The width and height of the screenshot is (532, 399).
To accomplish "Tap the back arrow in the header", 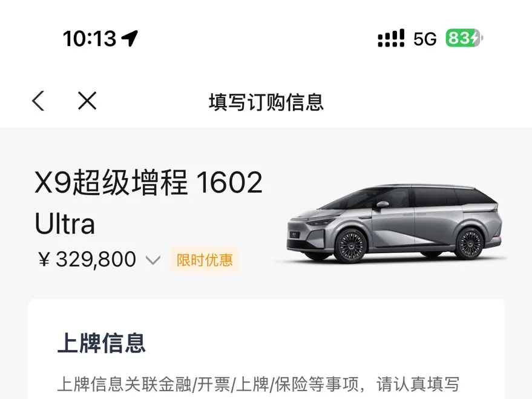I will [38, 101].
